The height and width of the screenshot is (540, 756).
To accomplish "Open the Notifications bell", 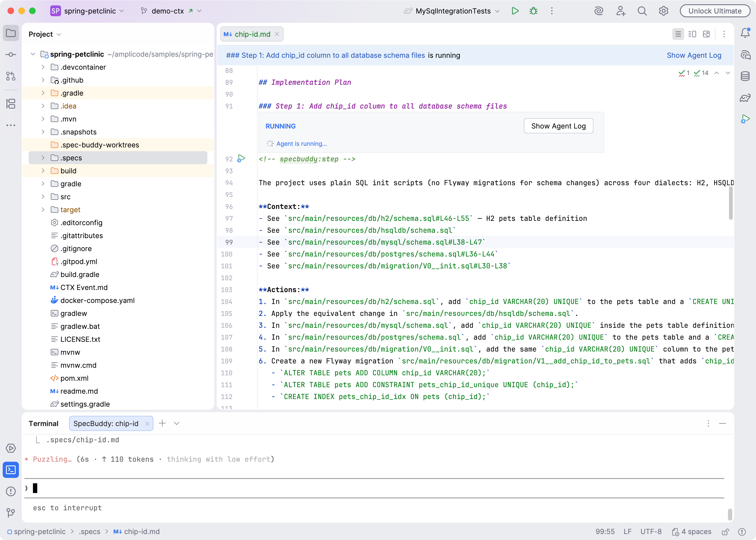I will point(745,33).
